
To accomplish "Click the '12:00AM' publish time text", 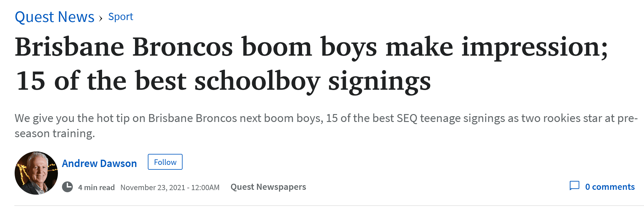I will click(205, 187).
